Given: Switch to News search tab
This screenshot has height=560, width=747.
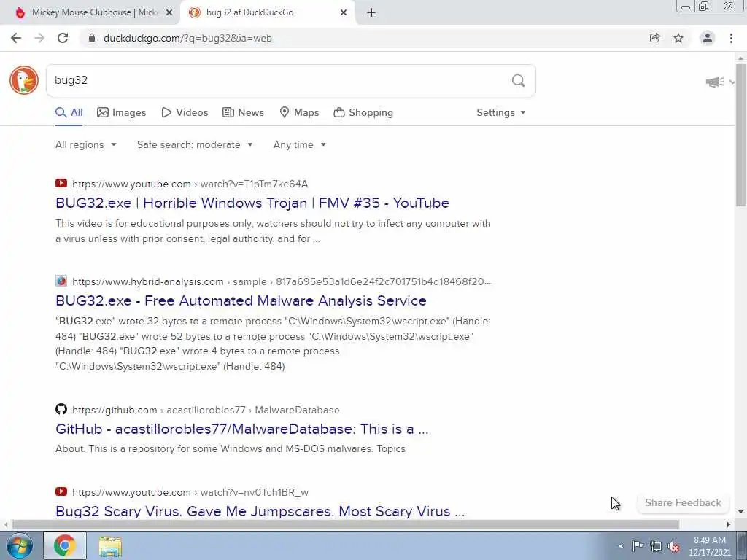Looking at the screenshot, I should (x=243, y=113).
